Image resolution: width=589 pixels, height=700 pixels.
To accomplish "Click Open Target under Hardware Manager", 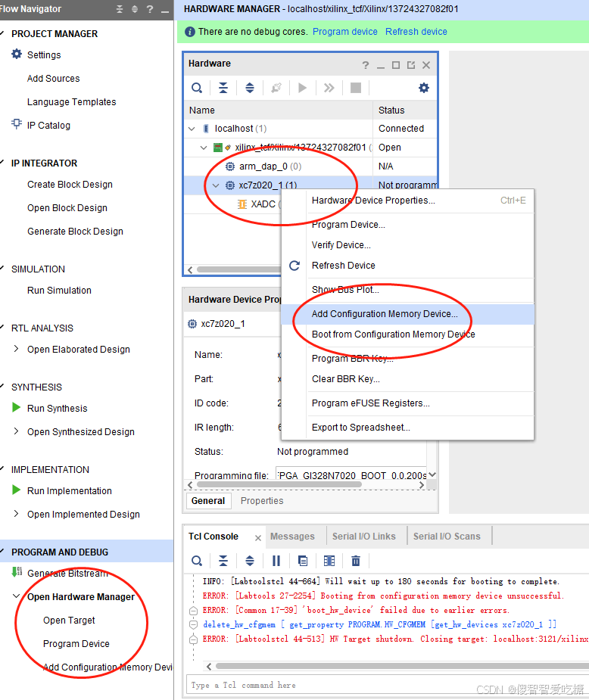I will (x=69, y=620).
